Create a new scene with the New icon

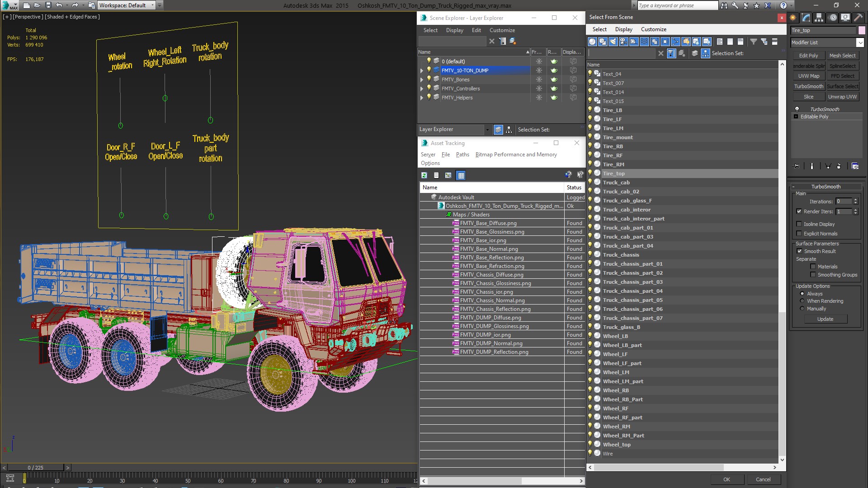(26, 5)
